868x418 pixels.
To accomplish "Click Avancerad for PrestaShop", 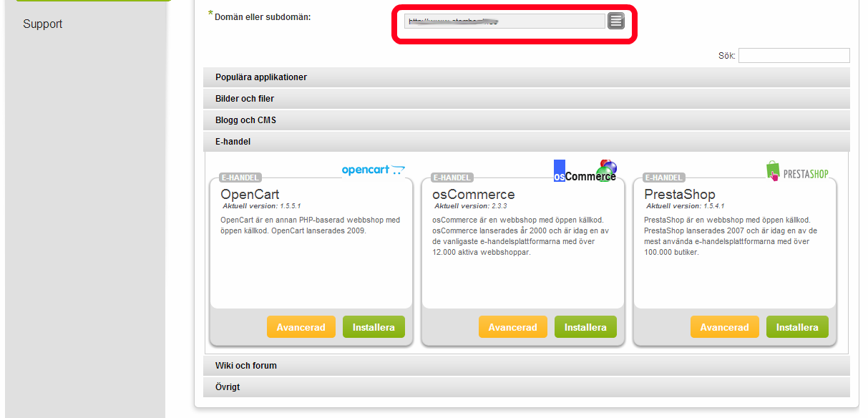I will pos(724,327).
